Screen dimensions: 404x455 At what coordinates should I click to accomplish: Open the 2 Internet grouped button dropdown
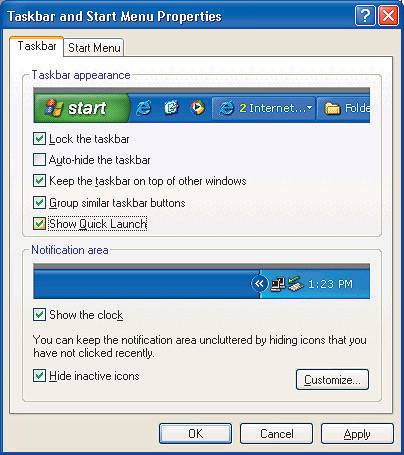[x=309, y=108]
